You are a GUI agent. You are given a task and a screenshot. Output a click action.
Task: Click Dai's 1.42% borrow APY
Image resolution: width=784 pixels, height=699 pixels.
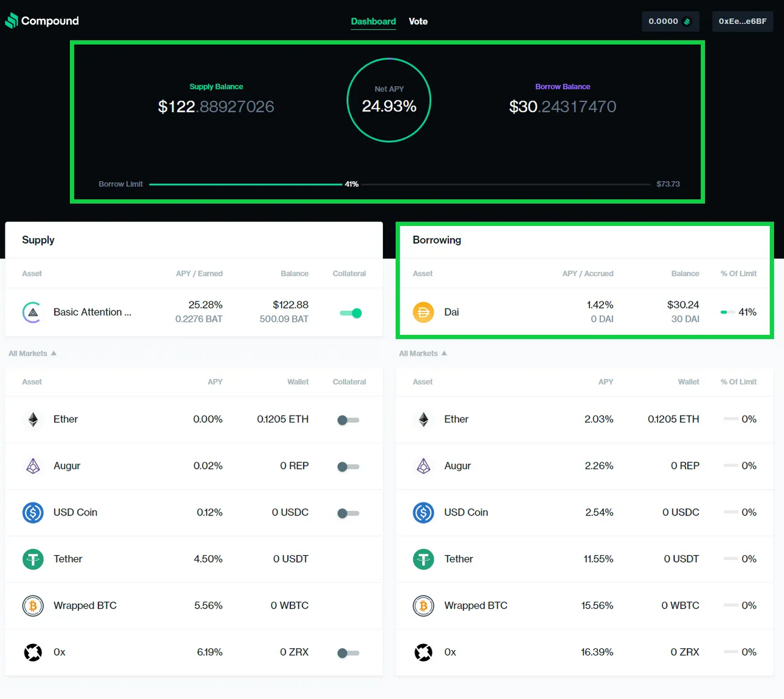coord(600,305)
